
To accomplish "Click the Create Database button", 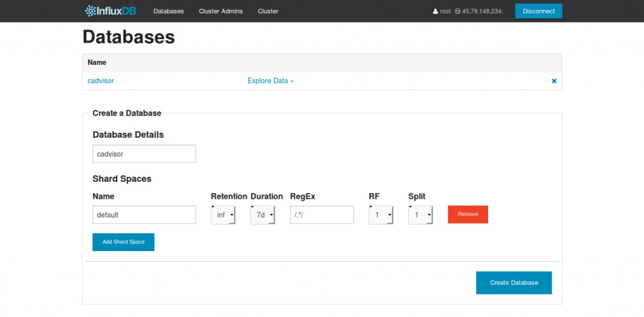I will [514, 282].
